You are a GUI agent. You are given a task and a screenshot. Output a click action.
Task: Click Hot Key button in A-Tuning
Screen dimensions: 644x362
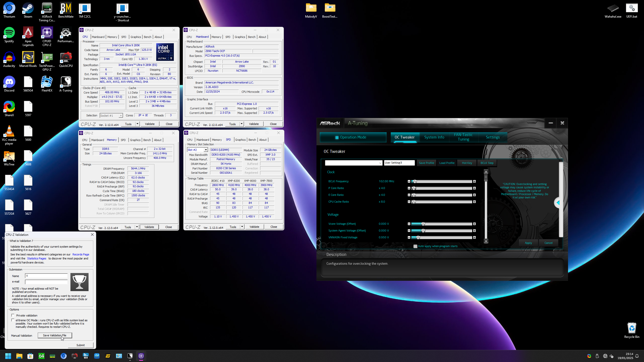467,163
